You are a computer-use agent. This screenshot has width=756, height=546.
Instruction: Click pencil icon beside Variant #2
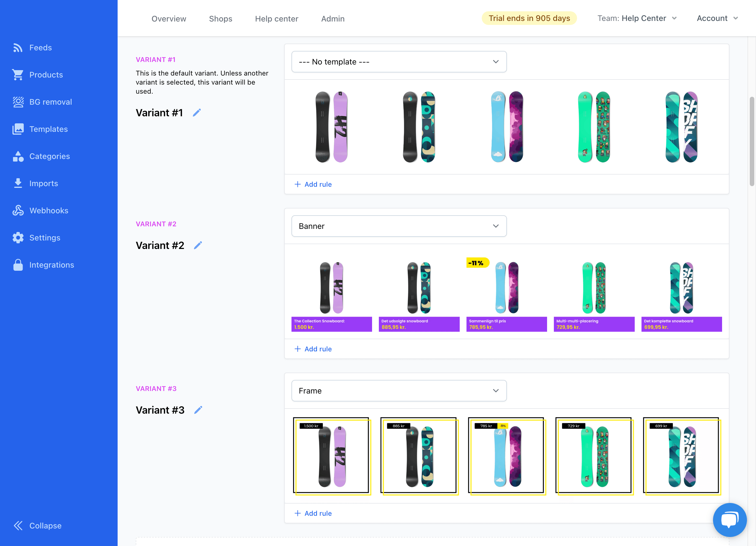(198, 246)
